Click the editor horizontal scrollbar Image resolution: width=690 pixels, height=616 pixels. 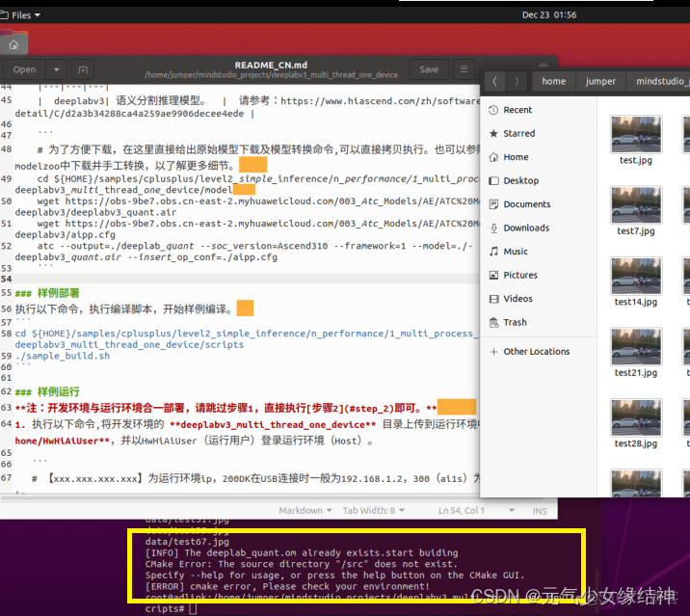point(273,498)
